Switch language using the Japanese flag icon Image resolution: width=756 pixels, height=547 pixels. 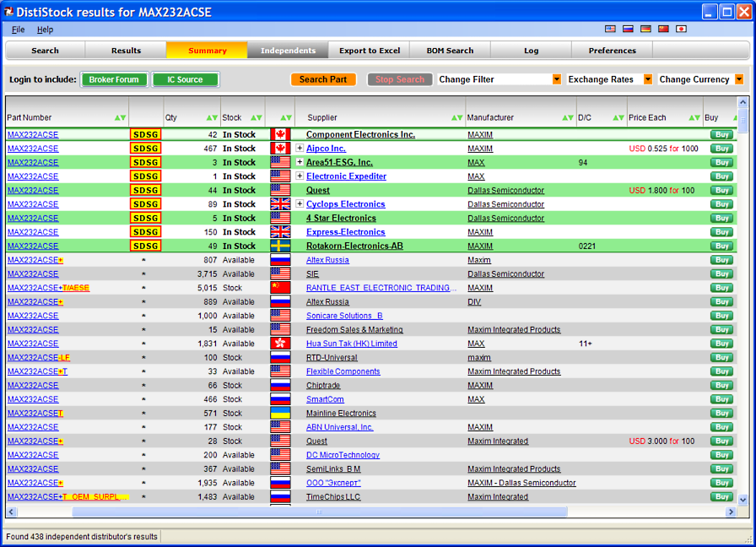coord(681,29)
